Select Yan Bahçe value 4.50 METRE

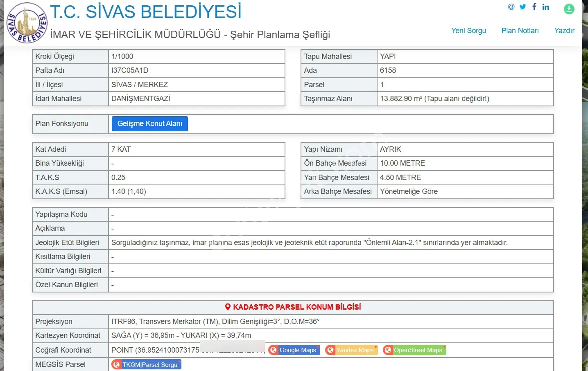pos(400,178)
